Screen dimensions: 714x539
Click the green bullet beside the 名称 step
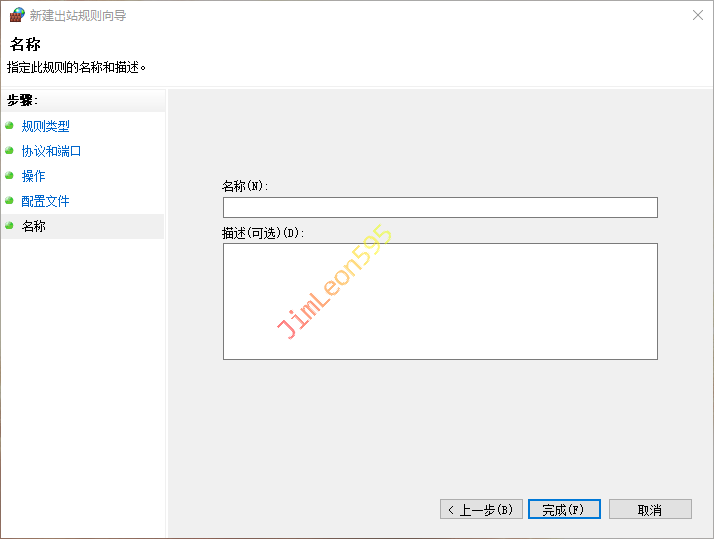pos(9,226)
